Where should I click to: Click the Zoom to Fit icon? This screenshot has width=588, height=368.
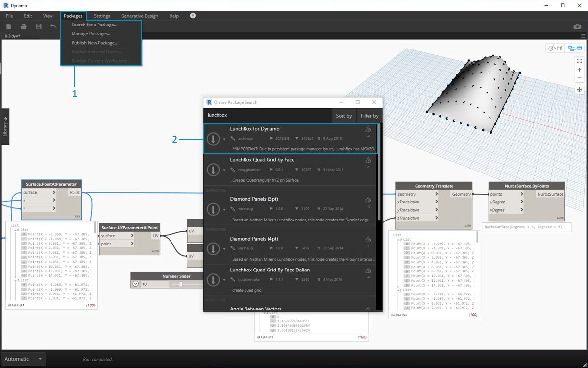[579, 60]
